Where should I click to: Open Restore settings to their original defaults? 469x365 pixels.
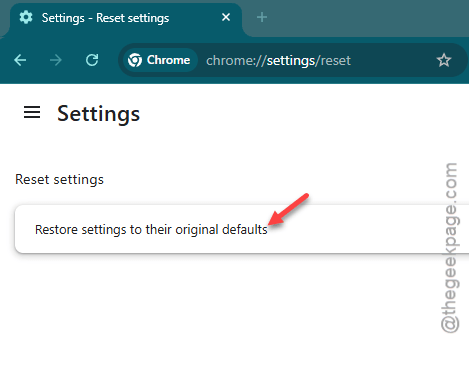pos(242,229)
